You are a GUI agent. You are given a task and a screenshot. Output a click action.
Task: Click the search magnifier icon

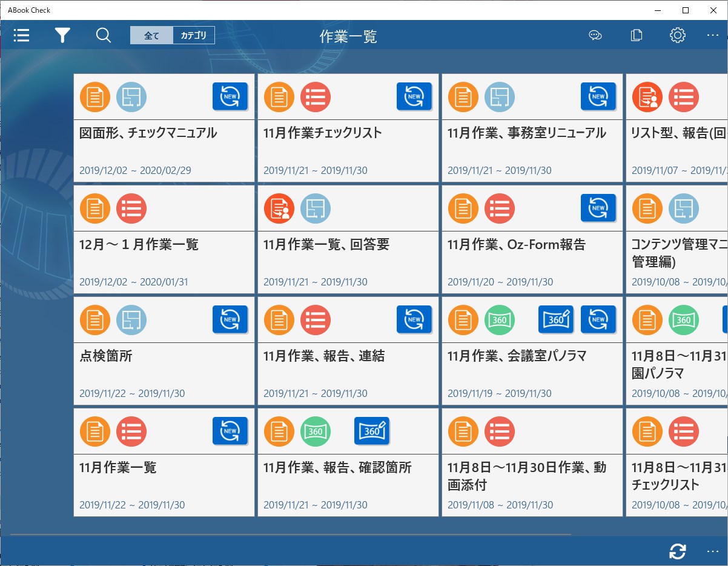(104, 36)
